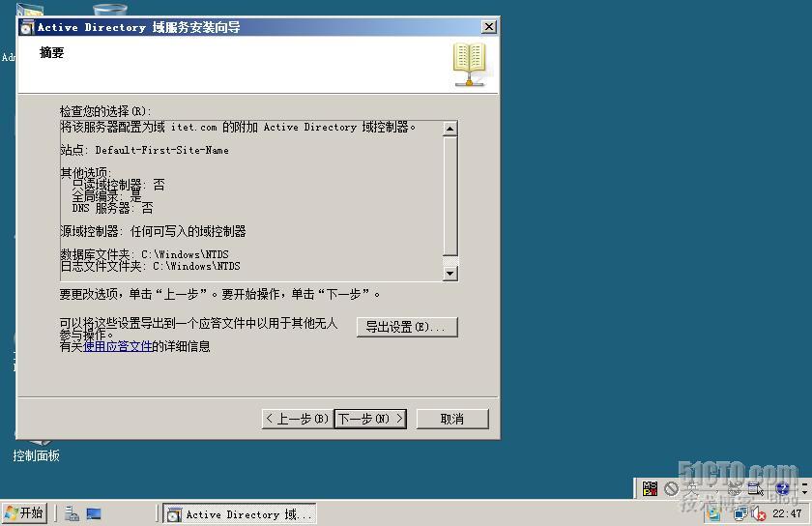This screenshot has height=526, width=812.
Task: Click the 数据库文件夹 C:\Windows\NTDS line
Action: (x=144, y=254)
